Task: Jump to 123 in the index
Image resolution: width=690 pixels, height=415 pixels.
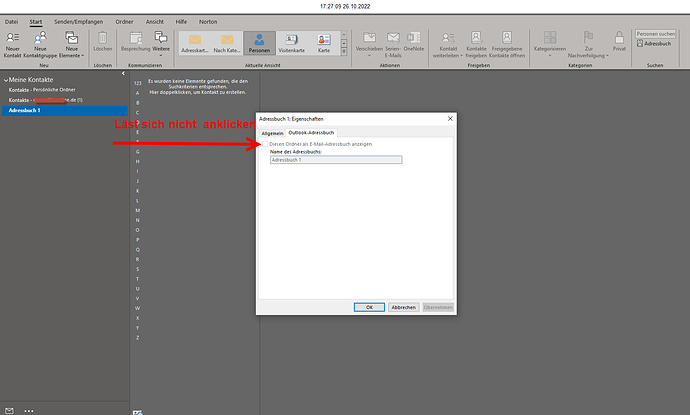Action: coord(138,83)
